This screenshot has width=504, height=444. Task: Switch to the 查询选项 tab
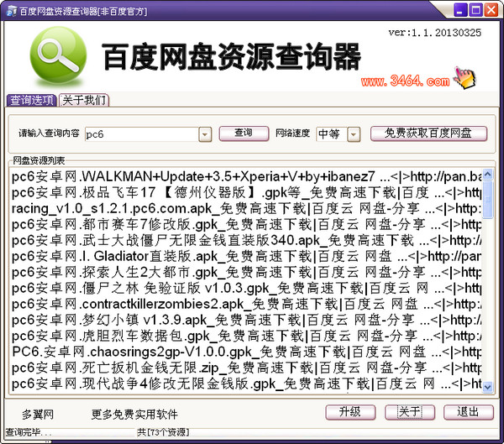(32, 100)
